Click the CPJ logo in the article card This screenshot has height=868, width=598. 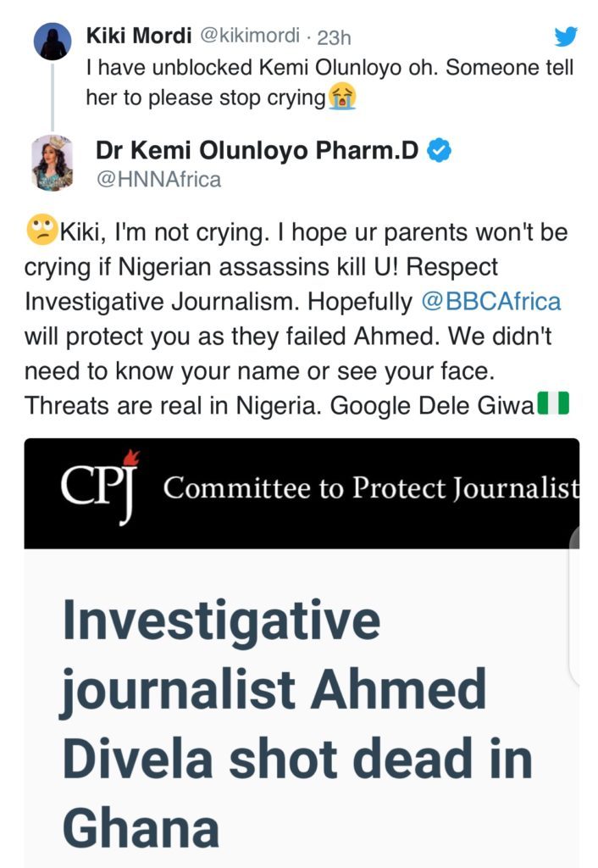tap(95, 487)
